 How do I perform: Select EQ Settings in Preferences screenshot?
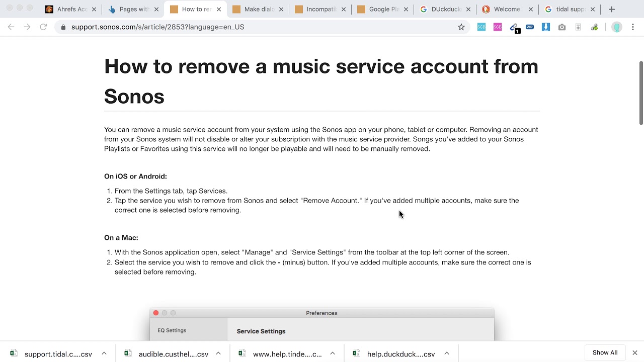click(172, 330)
